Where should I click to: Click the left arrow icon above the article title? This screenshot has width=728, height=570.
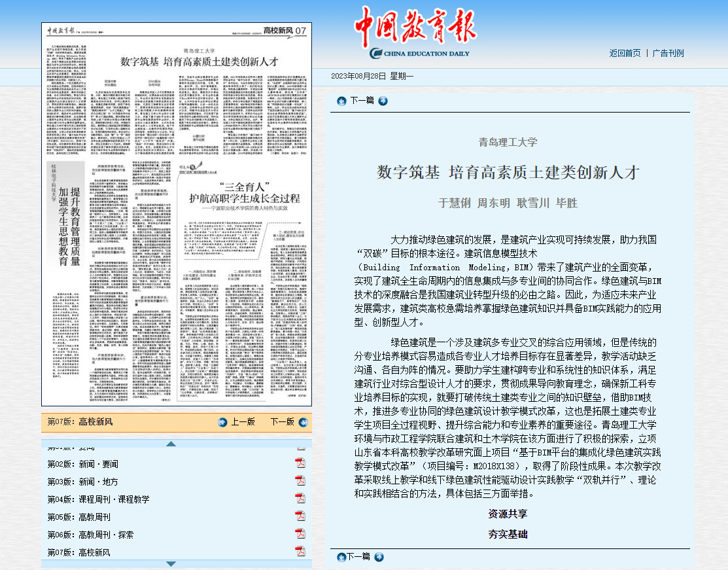(341, 101)
